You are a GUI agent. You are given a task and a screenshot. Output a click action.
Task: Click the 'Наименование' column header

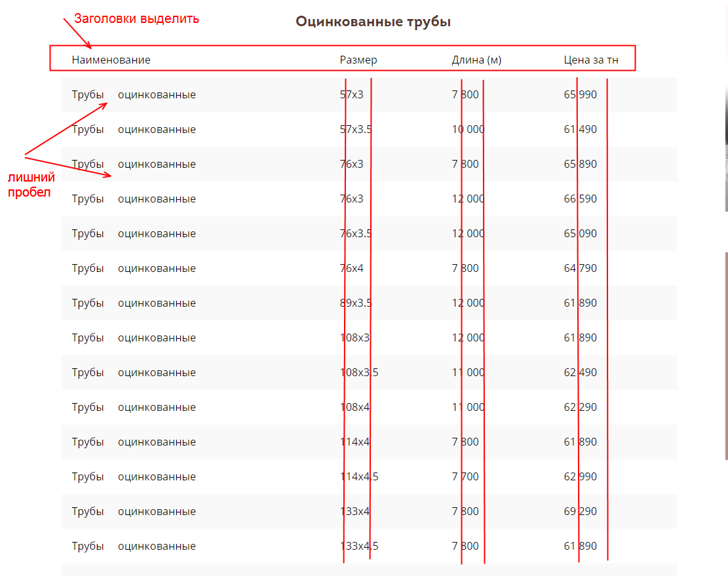111,60
